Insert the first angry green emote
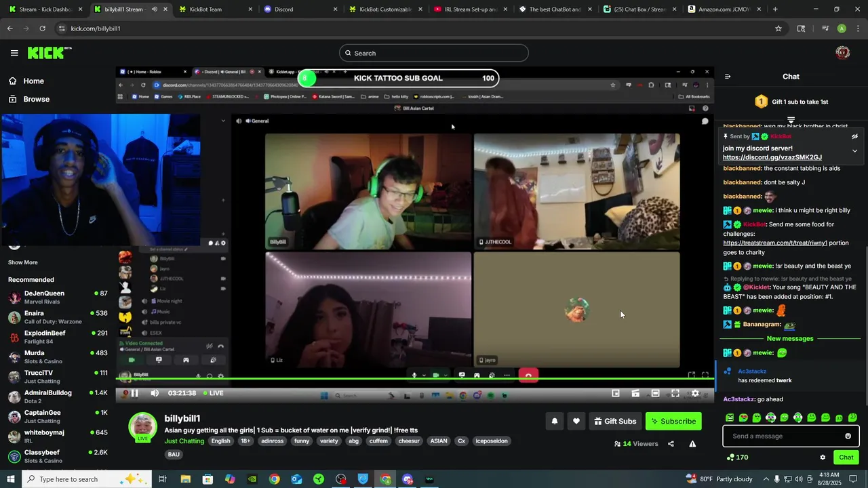This screenshot has height=488, width=868. 730,418
